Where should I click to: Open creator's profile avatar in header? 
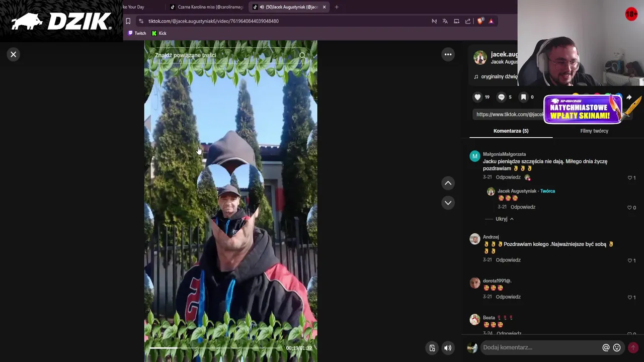tap(480, 58)
